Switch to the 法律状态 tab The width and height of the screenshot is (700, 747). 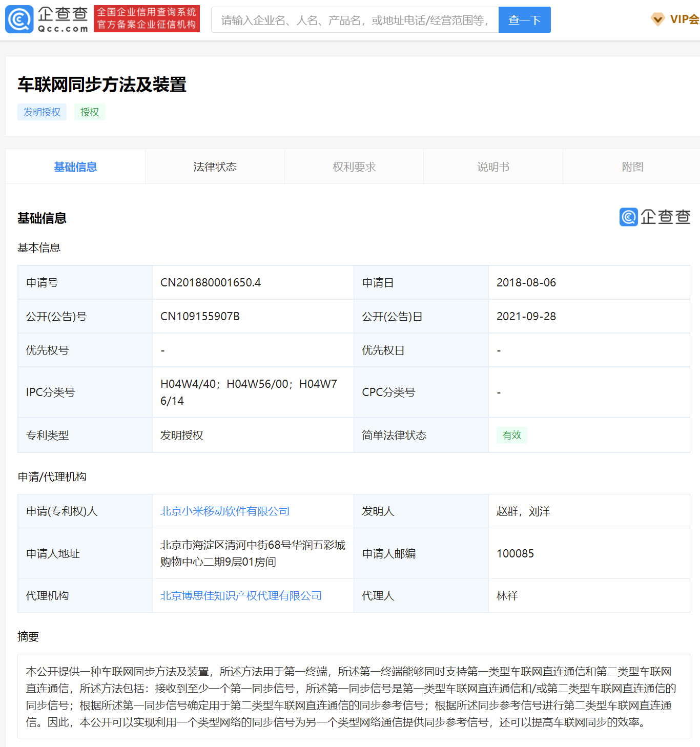[x=215, y=167]
